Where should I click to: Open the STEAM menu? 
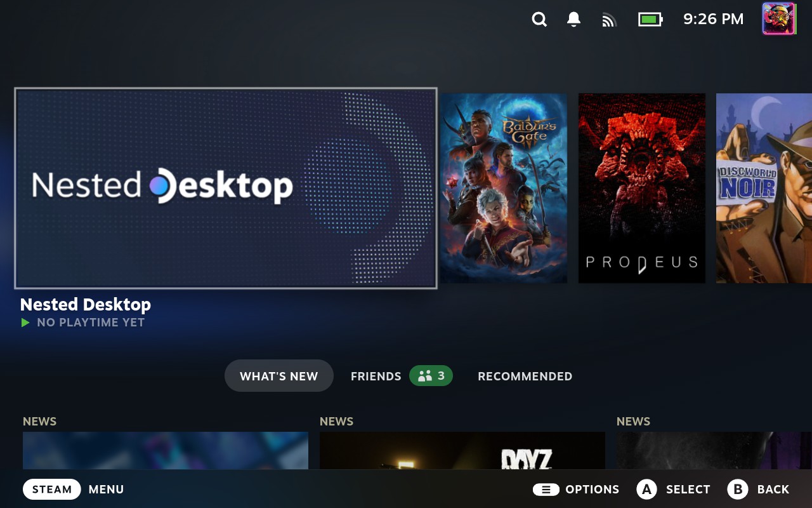(51, 489)
